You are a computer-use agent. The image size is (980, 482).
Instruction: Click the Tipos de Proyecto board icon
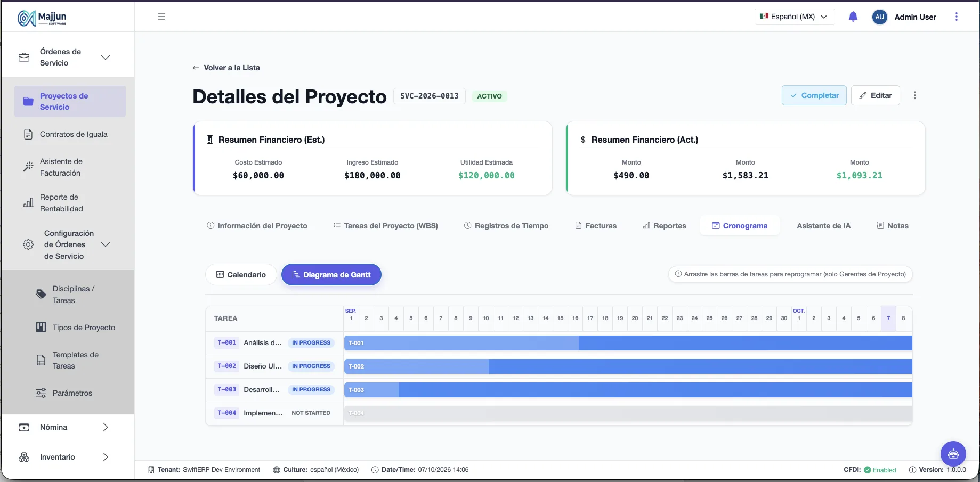[x=41, y=327]
